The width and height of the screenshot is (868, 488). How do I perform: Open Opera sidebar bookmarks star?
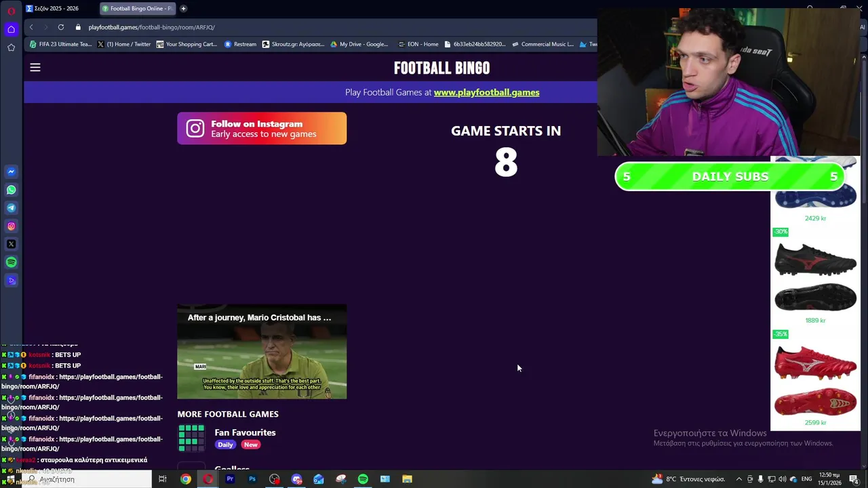11,47
